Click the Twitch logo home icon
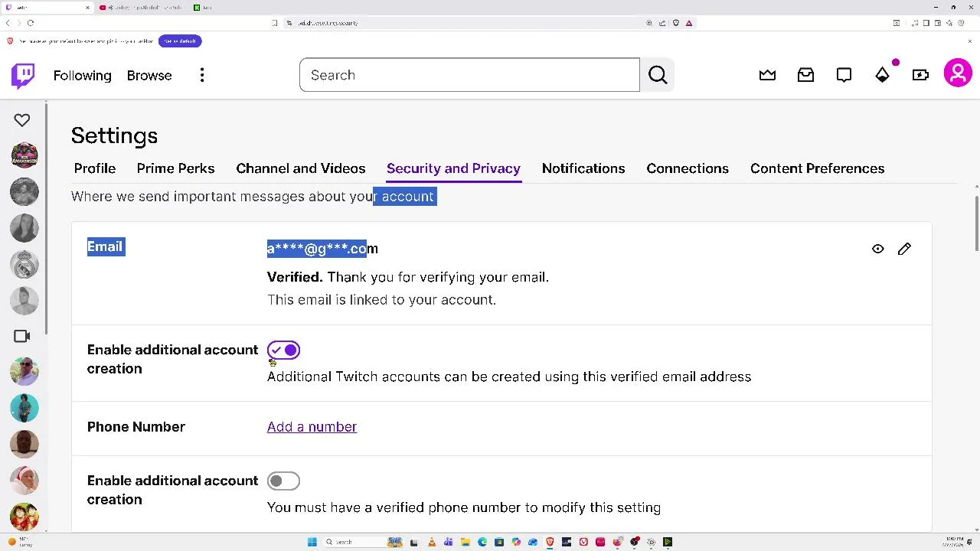The image size is (980, 551). point(23,75)
